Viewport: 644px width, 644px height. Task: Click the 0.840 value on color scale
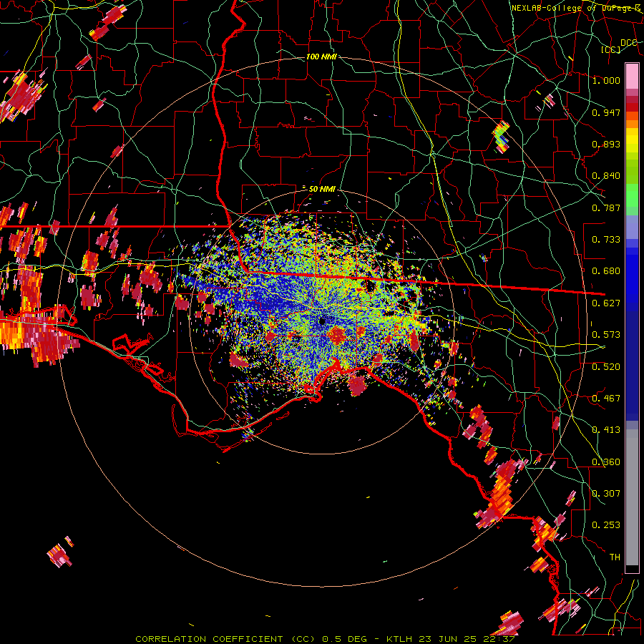pos(606,176)
